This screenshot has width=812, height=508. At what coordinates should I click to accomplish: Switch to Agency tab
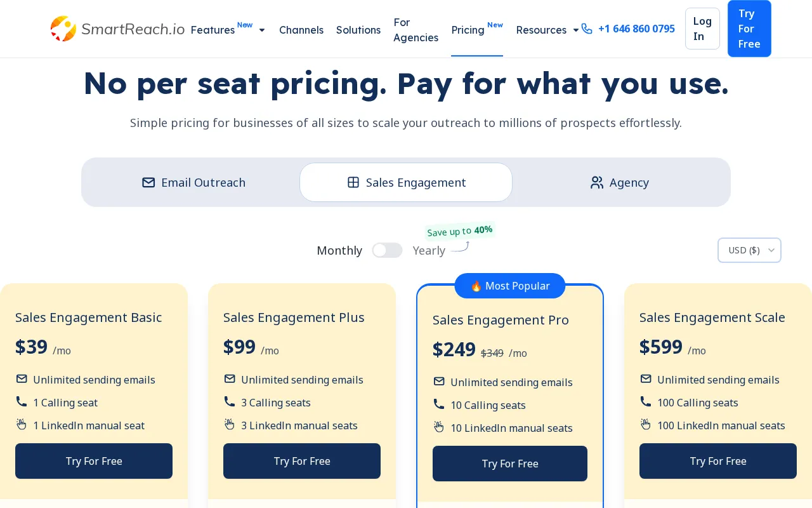(x=619, y=183)
